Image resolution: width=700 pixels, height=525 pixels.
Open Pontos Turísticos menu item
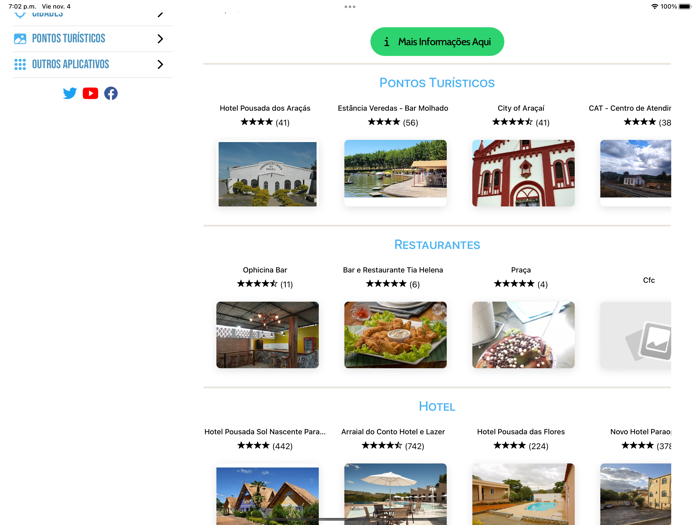click(x=93, y=39)
